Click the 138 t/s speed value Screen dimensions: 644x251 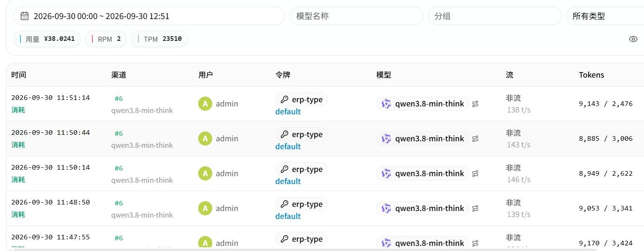(x=519, y=110)
